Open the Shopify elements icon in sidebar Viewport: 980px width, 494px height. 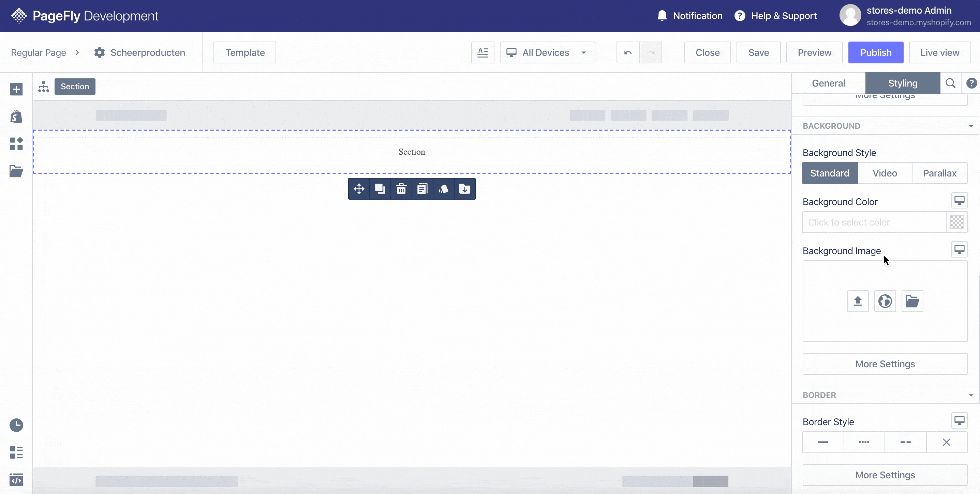click(x=16, y=117)
